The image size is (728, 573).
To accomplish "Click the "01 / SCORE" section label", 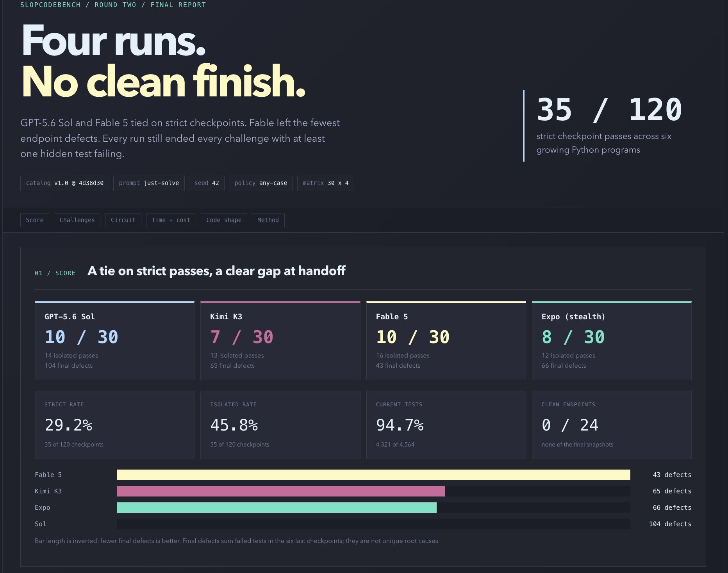I will point(55,273).
